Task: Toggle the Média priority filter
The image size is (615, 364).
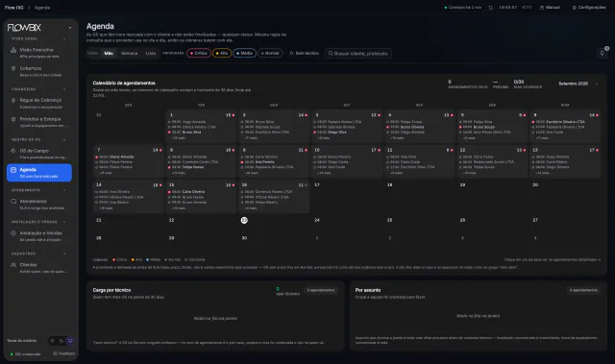Action: [244, 53]
